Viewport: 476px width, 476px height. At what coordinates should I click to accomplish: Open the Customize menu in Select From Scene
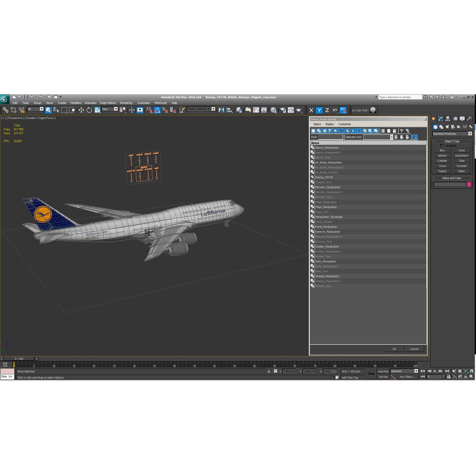(345, 124)
